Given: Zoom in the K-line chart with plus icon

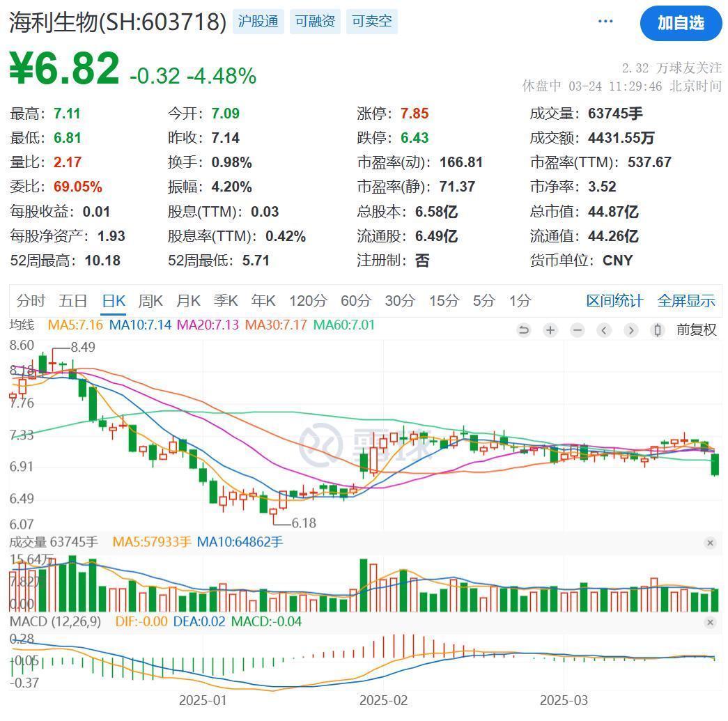Looking at the screenshot, I should click(x=550, y=330).
